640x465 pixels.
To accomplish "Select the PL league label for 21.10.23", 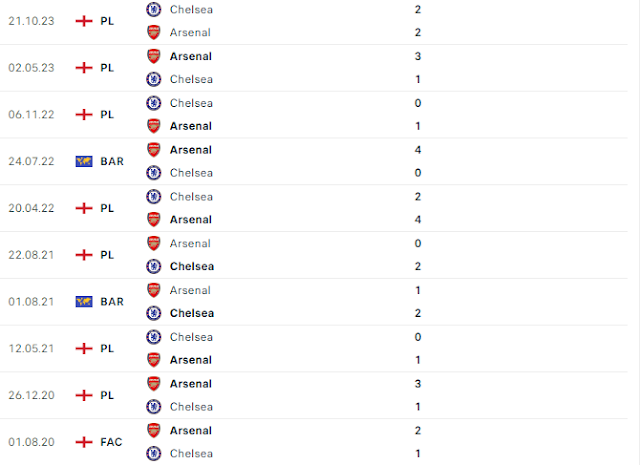I will [107, 21].
